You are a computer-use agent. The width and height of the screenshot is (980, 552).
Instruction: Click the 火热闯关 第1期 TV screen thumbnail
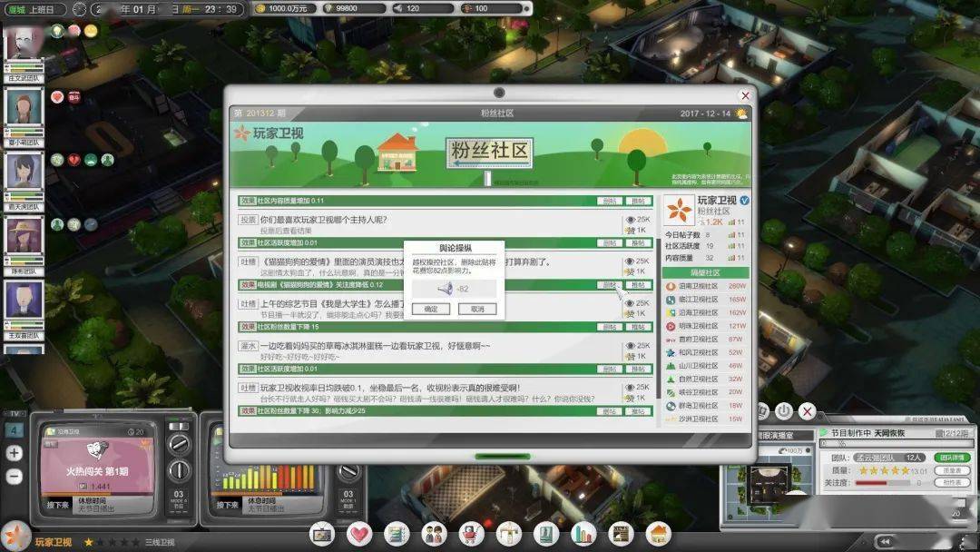click(97, 465)
